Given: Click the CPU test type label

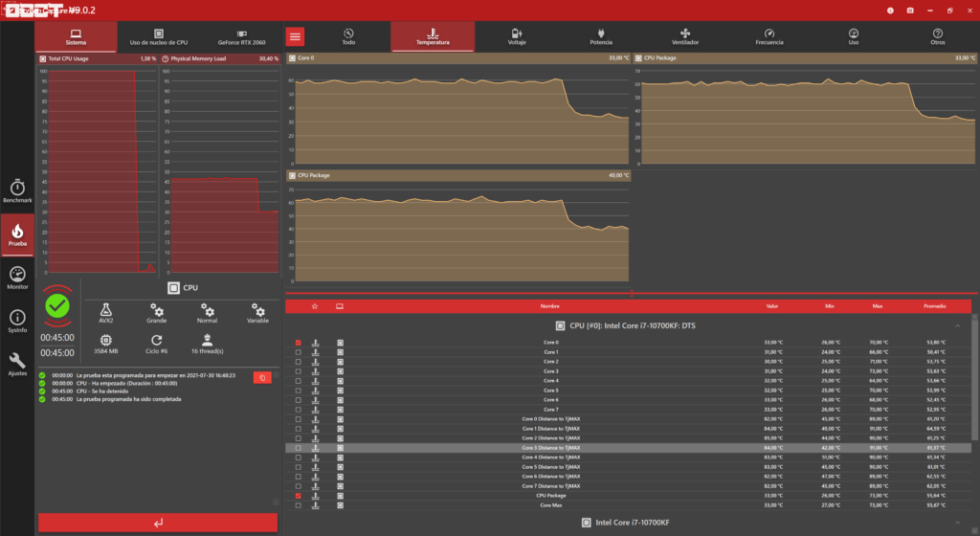Looking at the screenshot, I should pyautogui.click(x=183, y=287).
